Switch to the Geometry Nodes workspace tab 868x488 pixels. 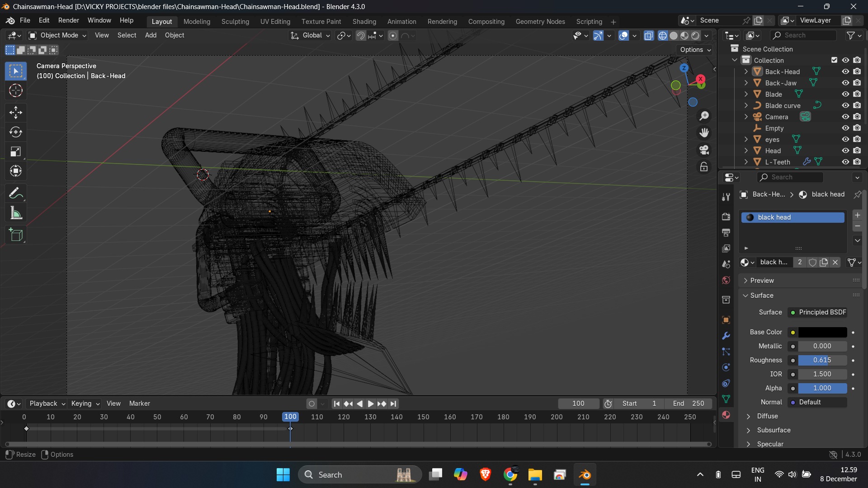(540, 22)
